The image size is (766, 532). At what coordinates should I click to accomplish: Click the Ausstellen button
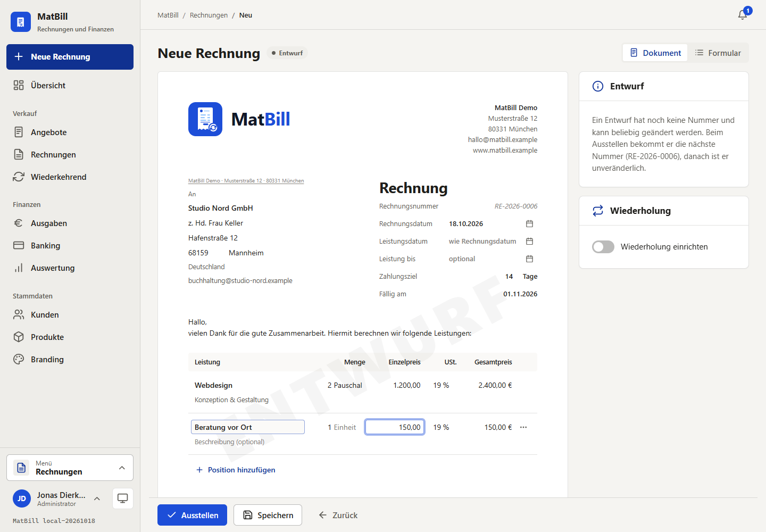tap(192, 515)
